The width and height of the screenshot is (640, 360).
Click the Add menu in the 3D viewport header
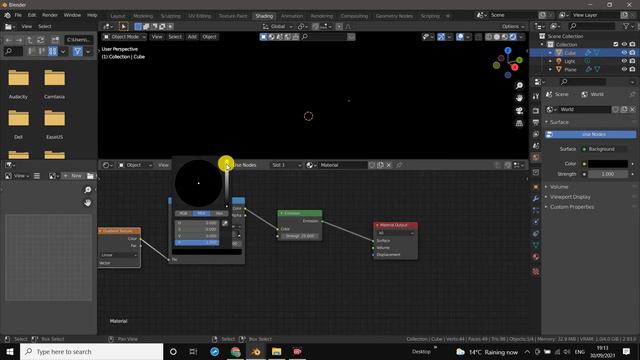point(192,37)
